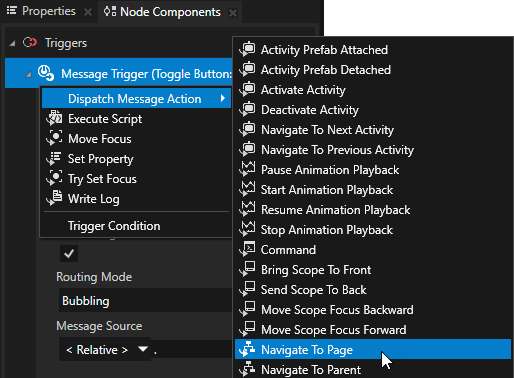Viewport: 514px width, 378px height.
Task: Choose Set Property from the menu
Action: (x=136, y=159)
